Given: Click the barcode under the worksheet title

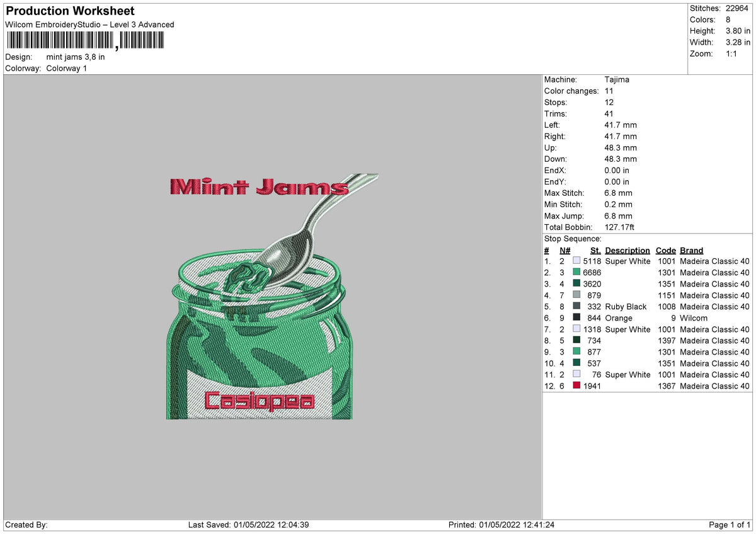Looking at the screenshot, I should [84, 41].
